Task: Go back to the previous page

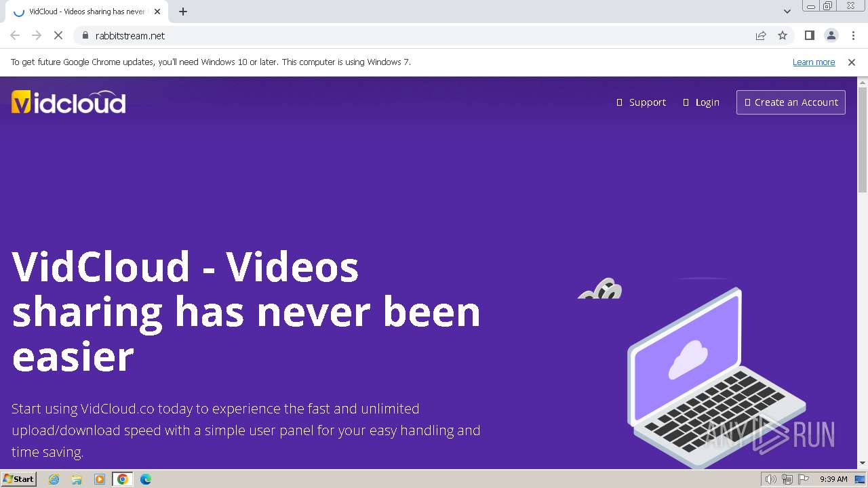Action: [15, 35]
